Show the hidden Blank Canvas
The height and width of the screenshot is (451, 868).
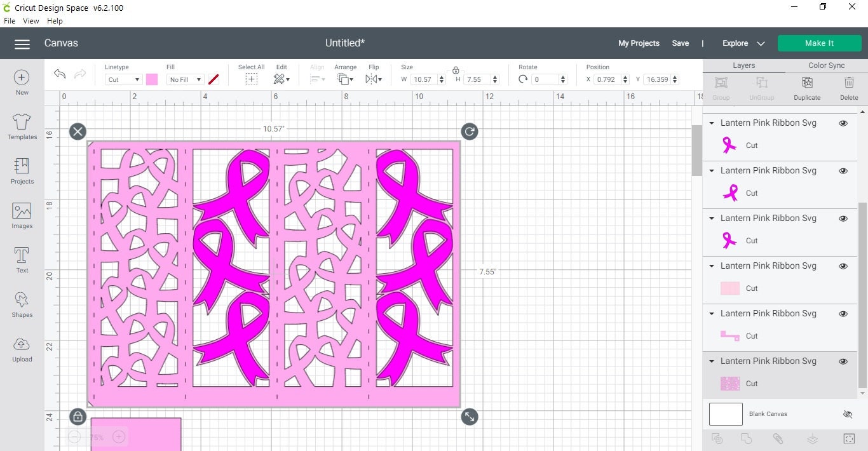click(848, 414)
